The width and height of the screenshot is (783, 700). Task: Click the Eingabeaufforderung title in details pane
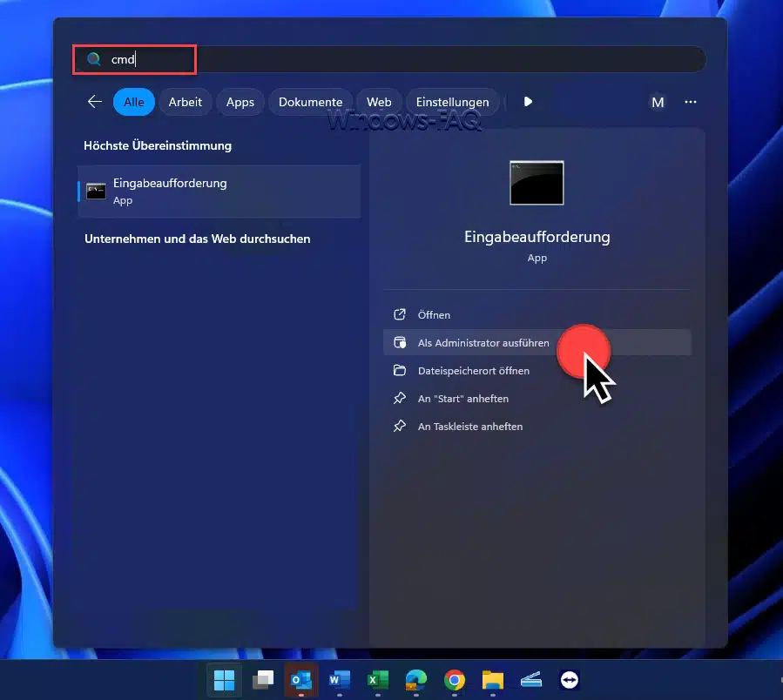537,237
